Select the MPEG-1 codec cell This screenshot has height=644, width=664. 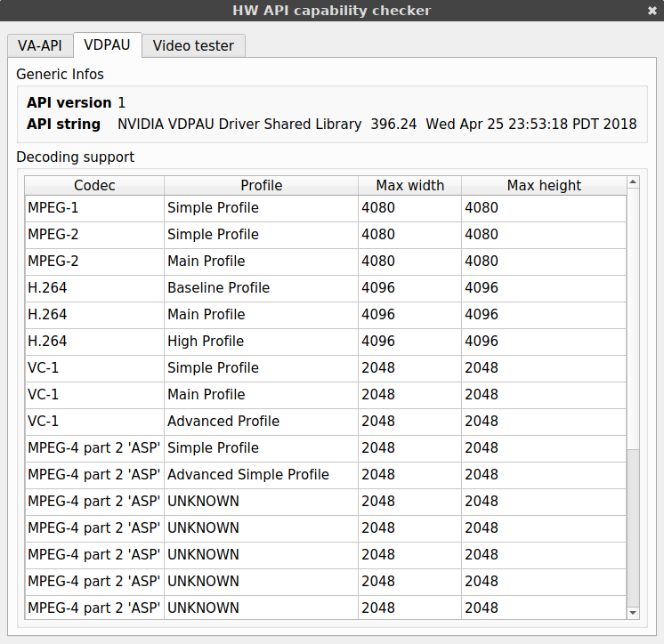point(94,208)
